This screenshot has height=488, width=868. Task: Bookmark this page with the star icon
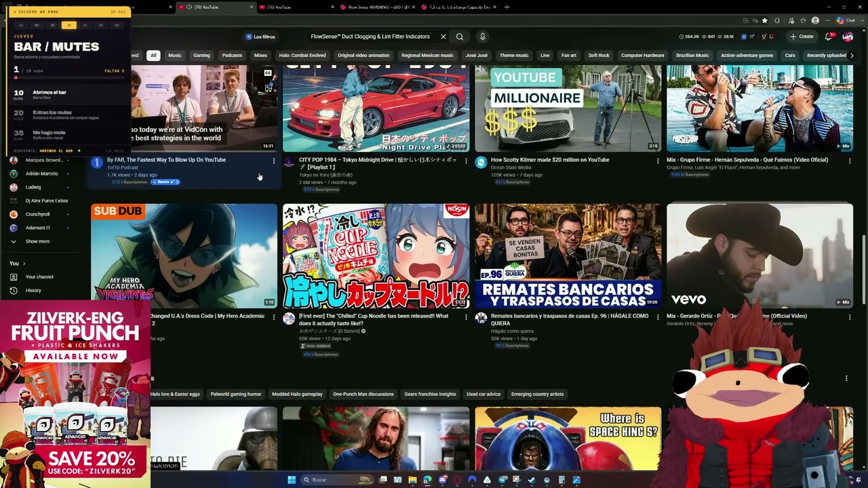pos(765,20)
